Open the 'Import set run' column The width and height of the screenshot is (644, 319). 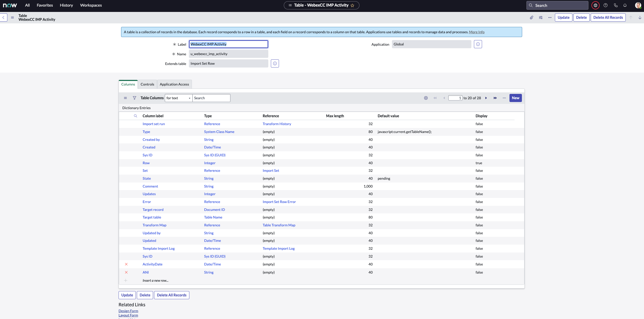(154, 124)
